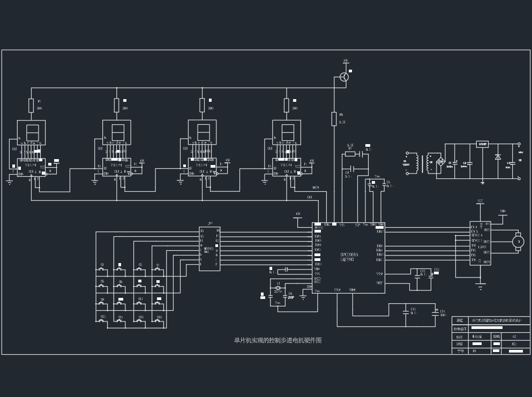The image size is (532, 397).
Task: Click the 5V power symbol beside the microcontroller
Action: tap(297, 216)
